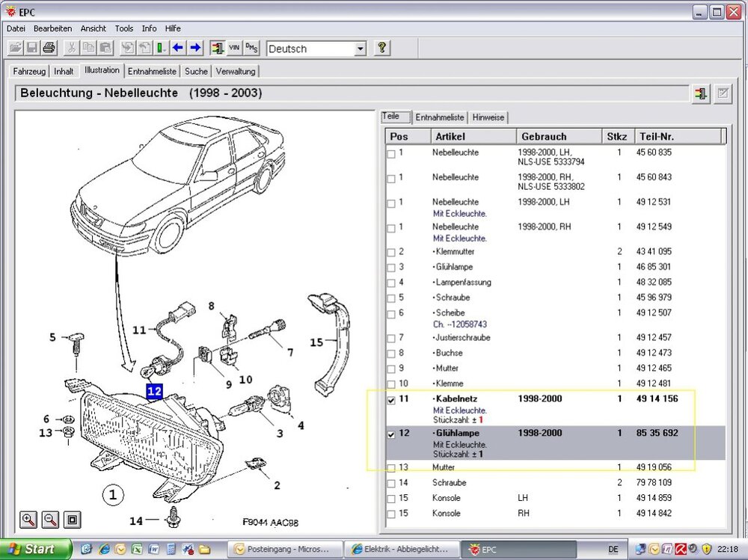The image size is (748, 560).
Task: Check the box for Justierschraube position 7
Action: point(391,338)
